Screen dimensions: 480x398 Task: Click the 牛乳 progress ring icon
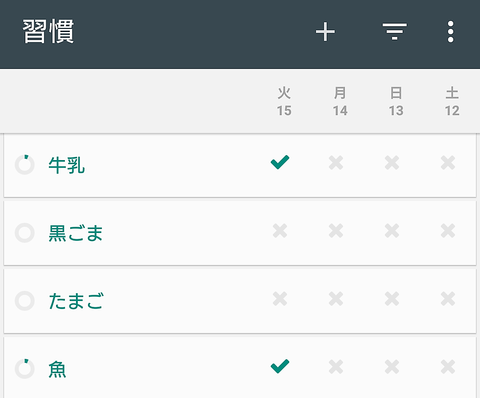(25, 164)
